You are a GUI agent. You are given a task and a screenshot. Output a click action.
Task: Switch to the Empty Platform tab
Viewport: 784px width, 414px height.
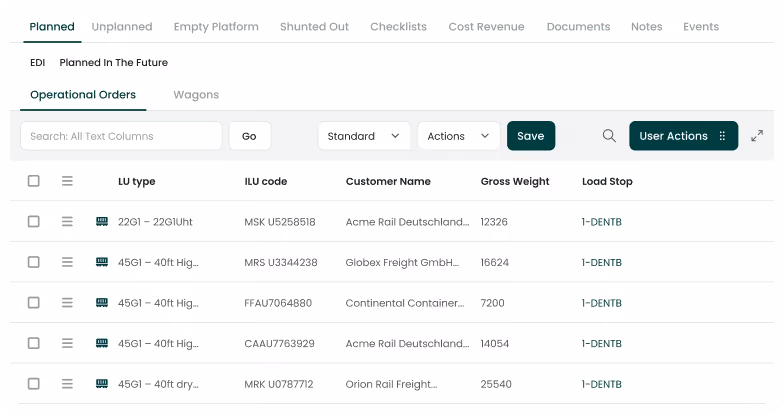click(216, 26)
